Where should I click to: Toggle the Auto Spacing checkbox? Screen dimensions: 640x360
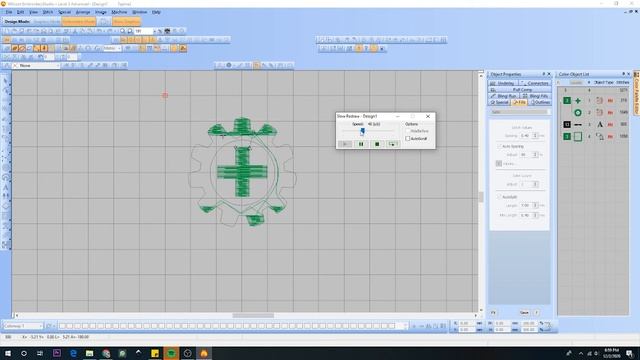(499, 146)
